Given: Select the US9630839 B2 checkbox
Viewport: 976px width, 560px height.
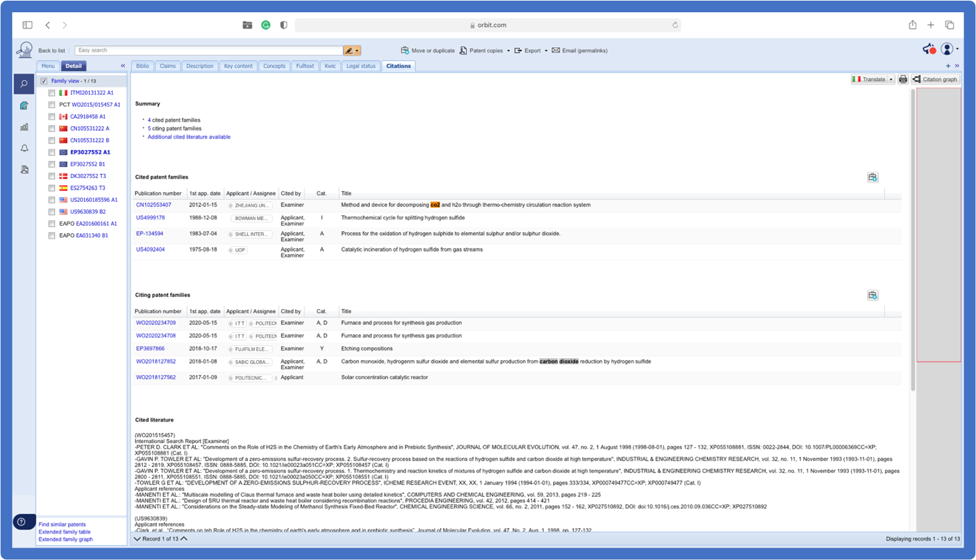Looking at the screenshot, I should coord(52,212).
